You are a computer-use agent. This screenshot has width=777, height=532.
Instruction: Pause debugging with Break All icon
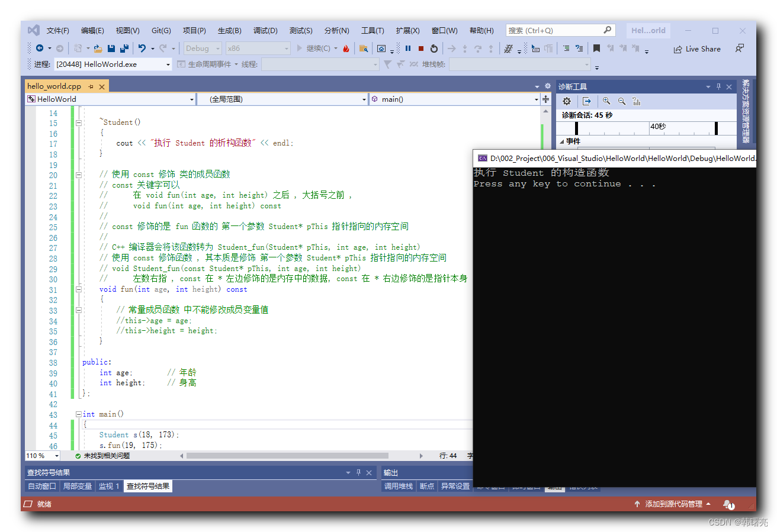tap(408, 49)
